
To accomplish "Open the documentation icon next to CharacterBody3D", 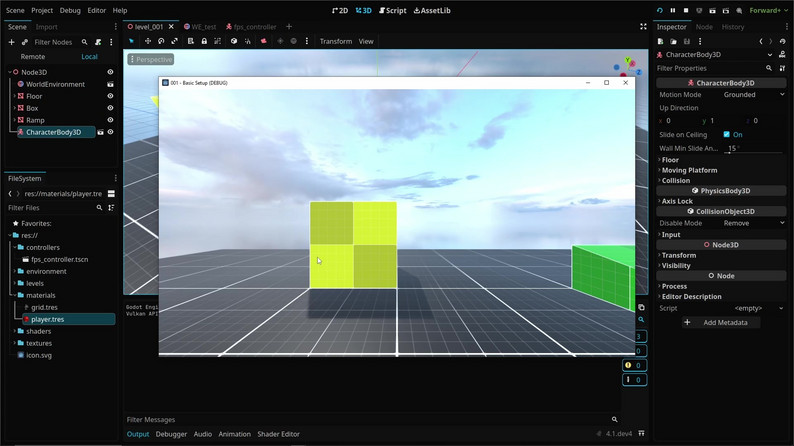I will point(782,55).
